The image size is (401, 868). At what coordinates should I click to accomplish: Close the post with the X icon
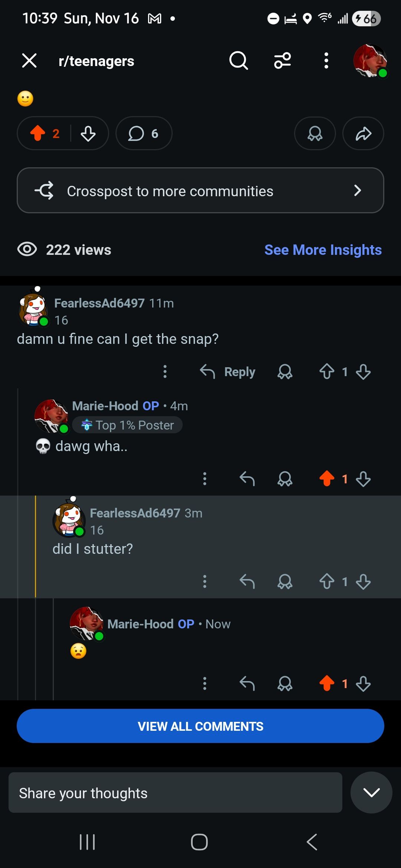[x=29, y=60]
